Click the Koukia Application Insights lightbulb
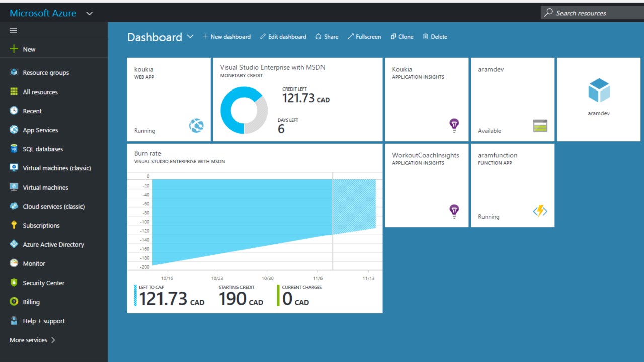Viewport: 644px width, 362px height. 454,125
